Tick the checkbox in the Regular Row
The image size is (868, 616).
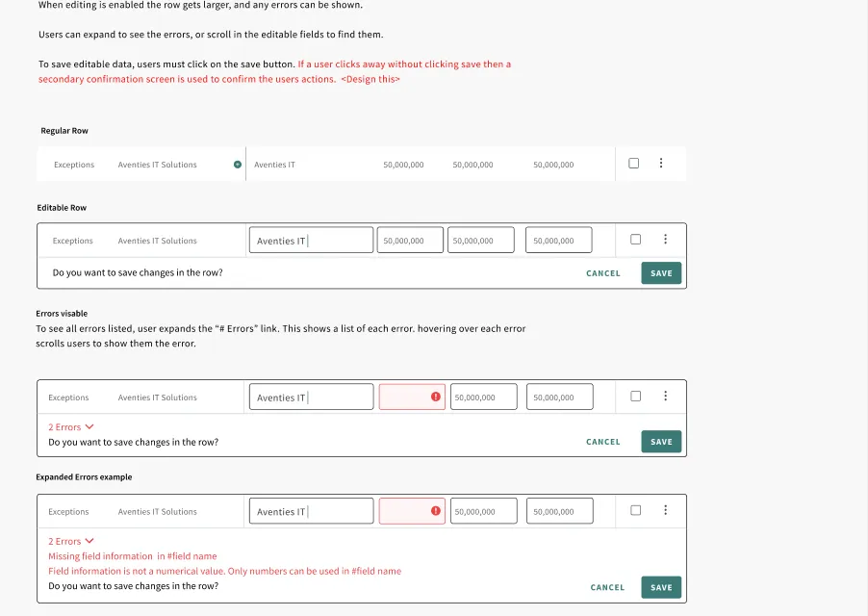coord(634,164)
